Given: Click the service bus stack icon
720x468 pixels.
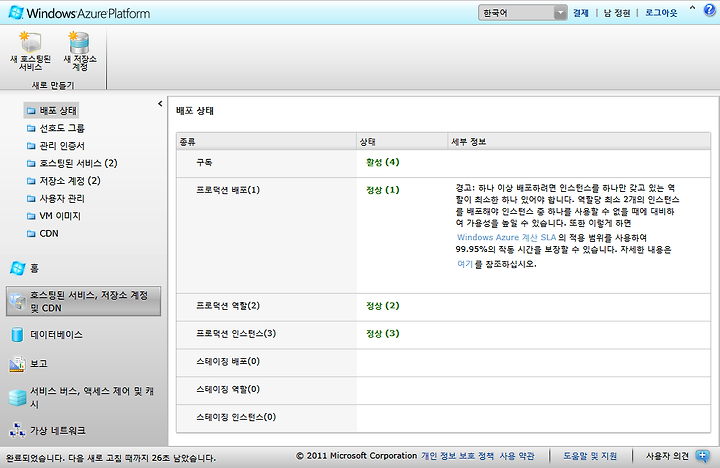Looking at the screenshot, I should pyautogui.click(x=17, y=398).
